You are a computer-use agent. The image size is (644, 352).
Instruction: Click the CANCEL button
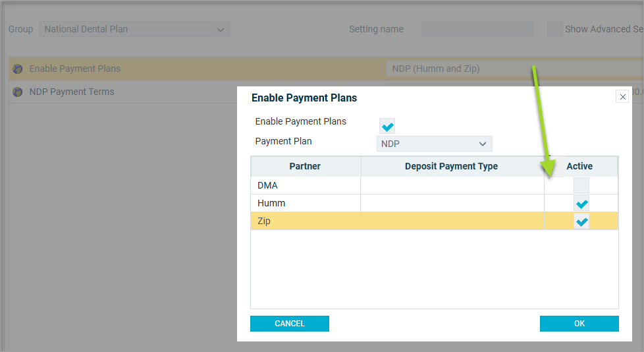pos(290,323)
